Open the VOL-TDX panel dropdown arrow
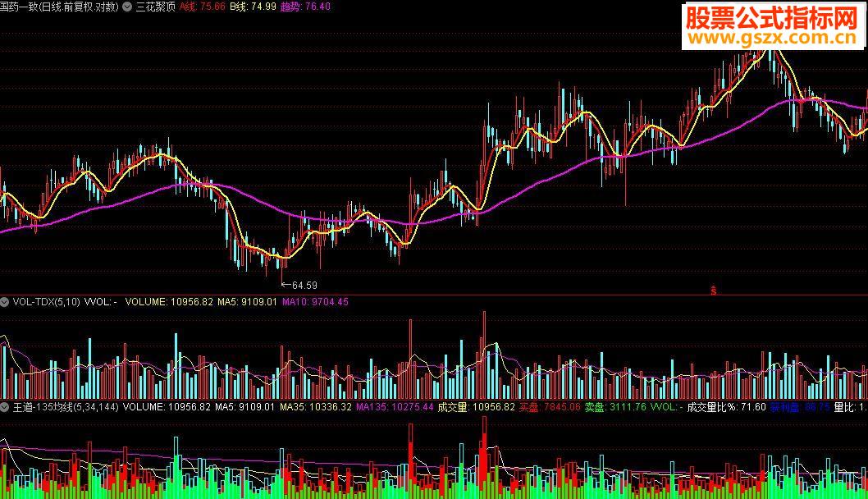Screen dimensions: 868x499 (4, 302)
